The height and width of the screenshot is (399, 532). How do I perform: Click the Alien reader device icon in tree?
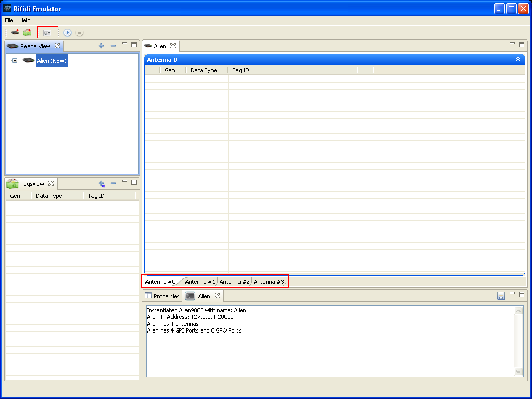[29, 60]
